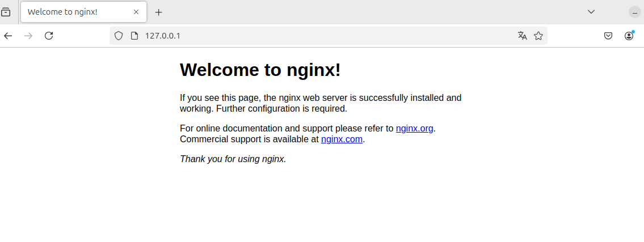Open Firefox View recent browsing icon

coord(6,12)
